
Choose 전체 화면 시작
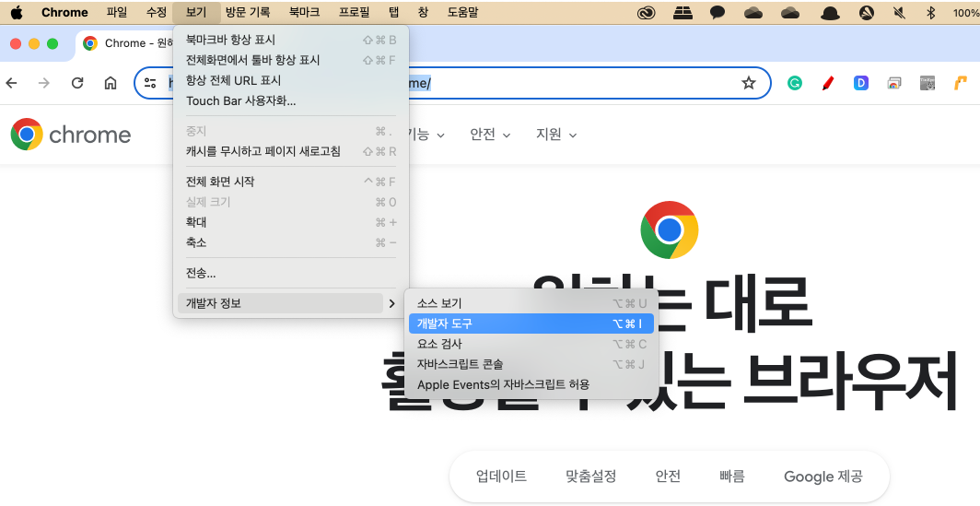(x=291, y=182)
